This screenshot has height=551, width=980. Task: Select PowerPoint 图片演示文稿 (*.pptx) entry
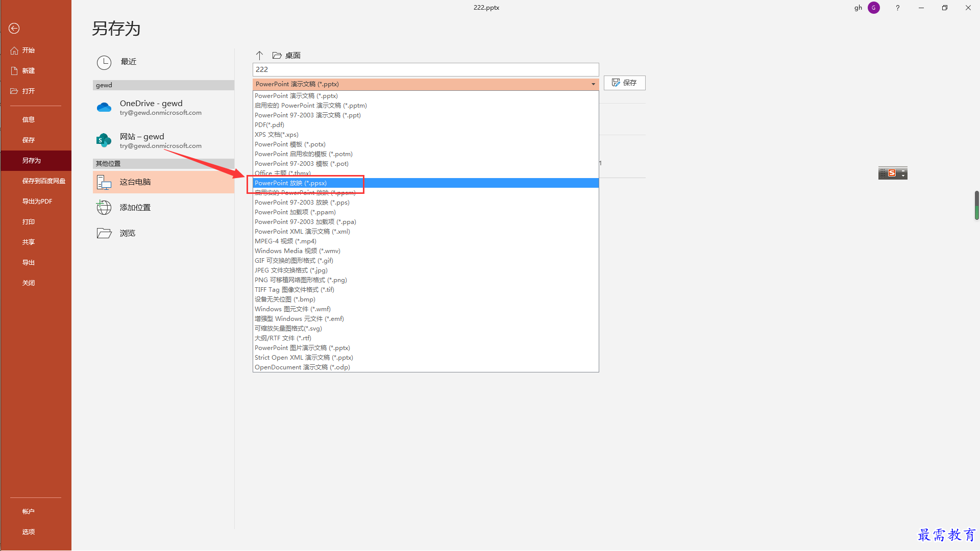[426, 348]
